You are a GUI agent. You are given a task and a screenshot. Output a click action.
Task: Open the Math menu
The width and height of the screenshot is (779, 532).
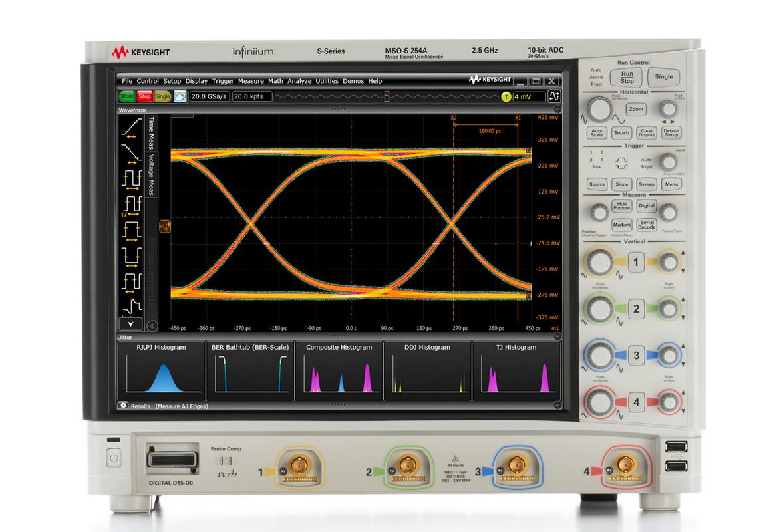(x=275, y=81)
